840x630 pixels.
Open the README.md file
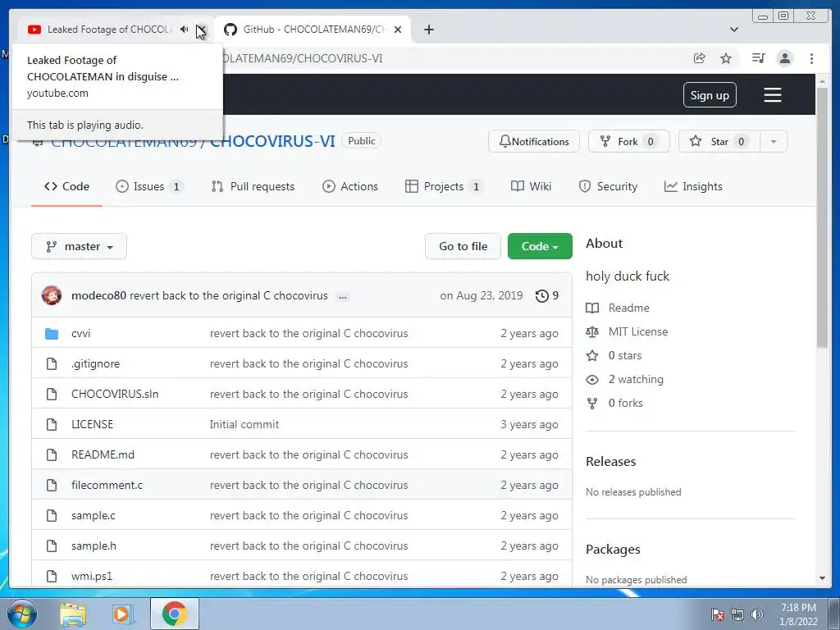[103, 454]
